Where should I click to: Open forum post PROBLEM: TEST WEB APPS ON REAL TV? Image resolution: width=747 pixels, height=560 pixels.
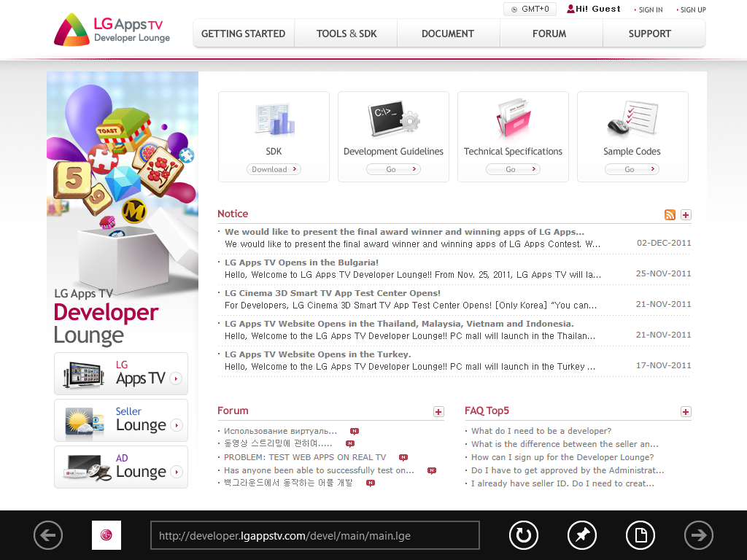tap(305, 457)
